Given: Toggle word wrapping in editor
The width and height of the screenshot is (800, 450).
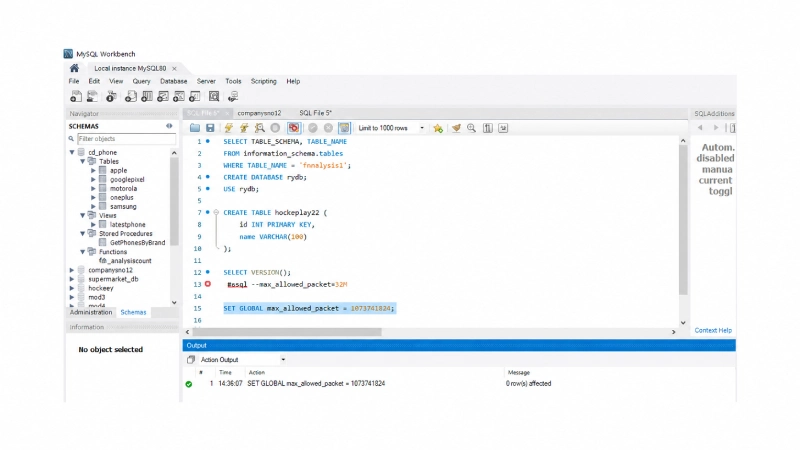Looking at the screenshot, I should [503, 128].
